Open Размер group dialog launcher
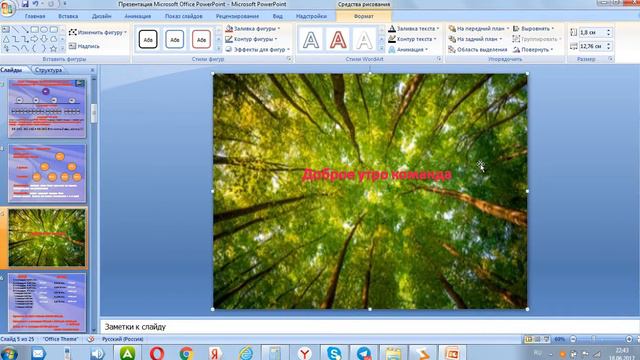Viewport: 640px width, 360px height. [611, 59]
